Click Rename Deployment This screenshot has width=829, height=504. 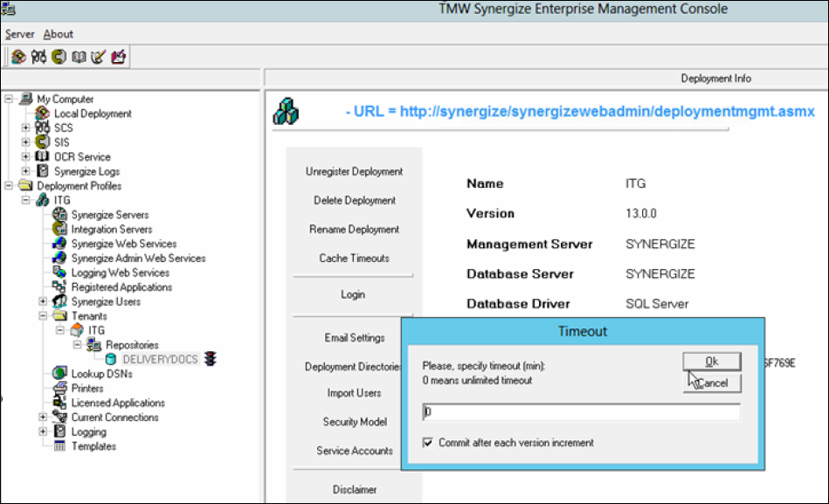(355, 229)
